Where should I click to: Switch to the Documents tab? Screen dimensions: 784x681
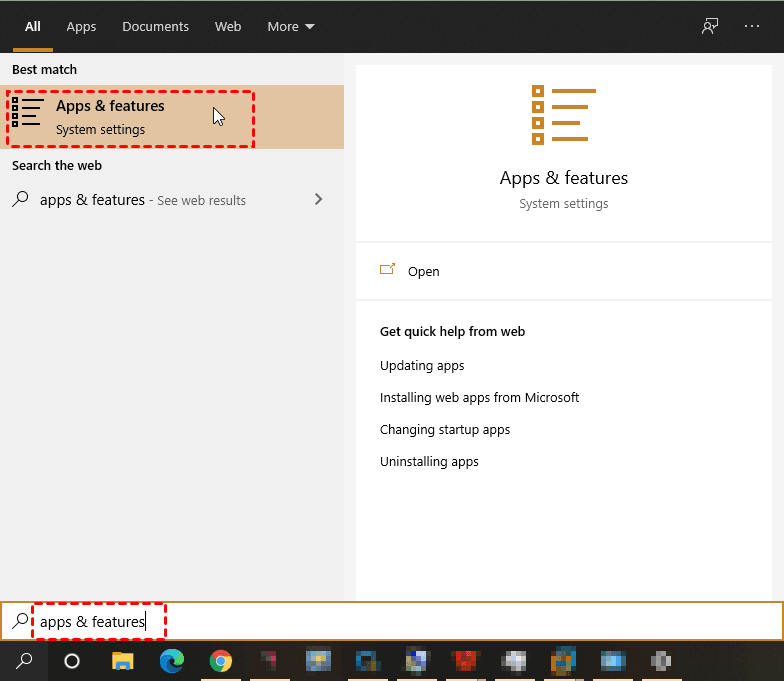coord(155,27)
